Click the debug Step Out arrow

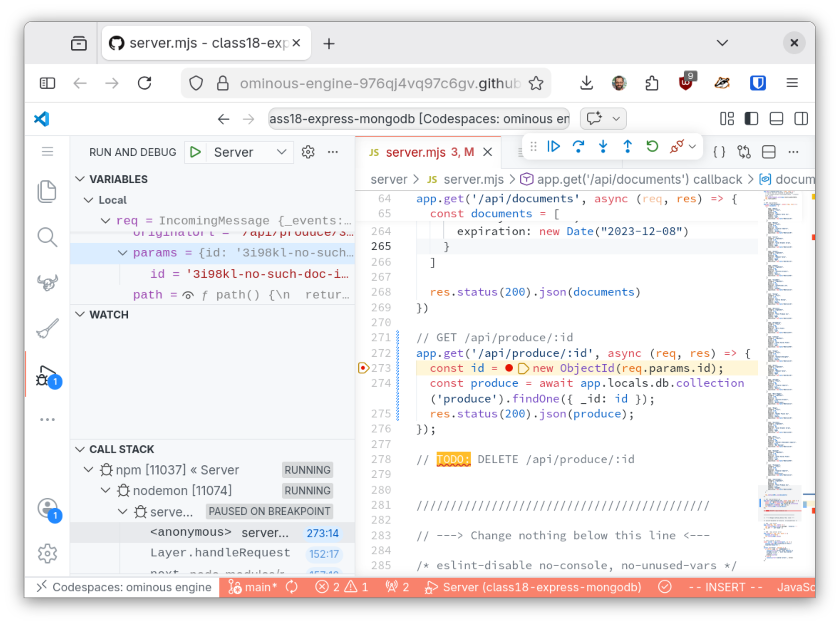pos(627,146)
